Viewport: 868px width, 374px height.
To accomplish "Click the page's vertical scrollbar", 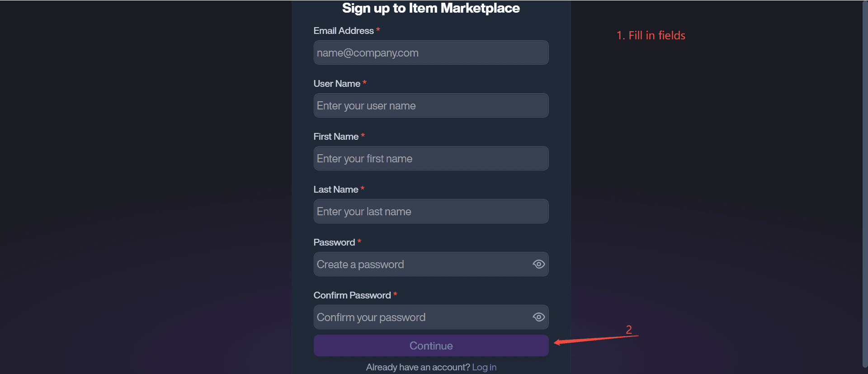I will pos(865,181).
